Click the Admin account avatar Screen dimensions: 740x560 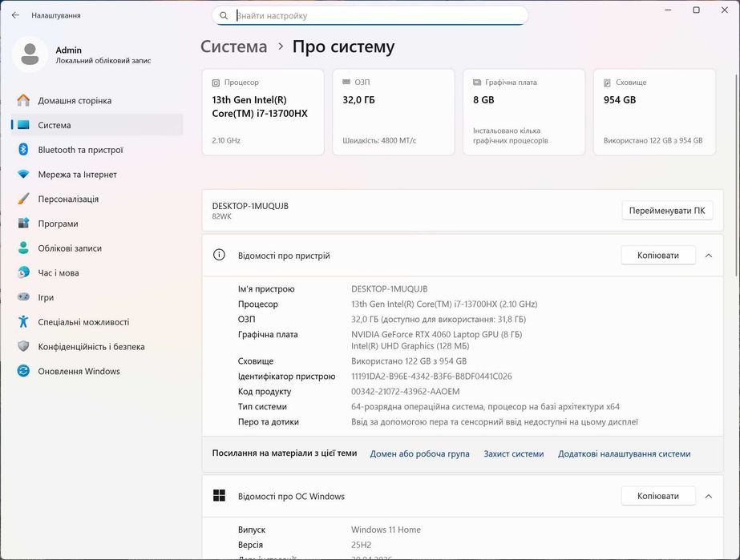coord(30,54)
